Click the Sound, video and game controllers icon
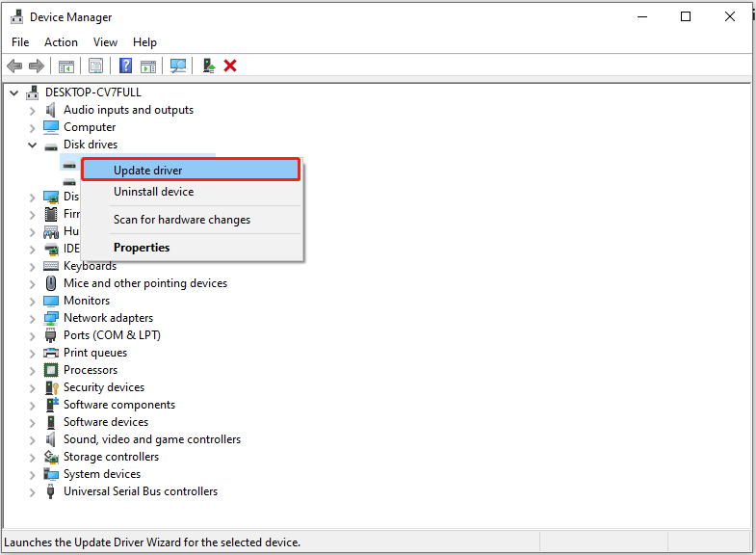 pyautogui.click(x=51, y=439)
